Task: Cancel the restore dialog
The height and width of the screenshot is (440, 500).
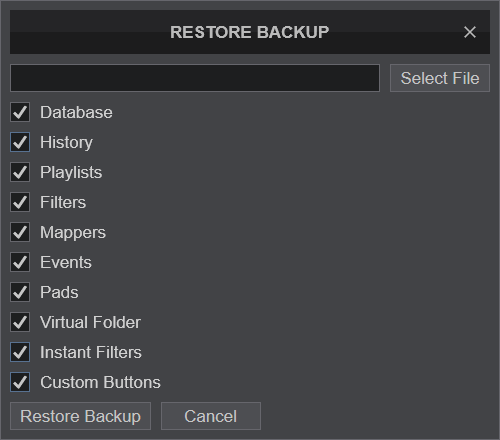Action: click(211, 416)
